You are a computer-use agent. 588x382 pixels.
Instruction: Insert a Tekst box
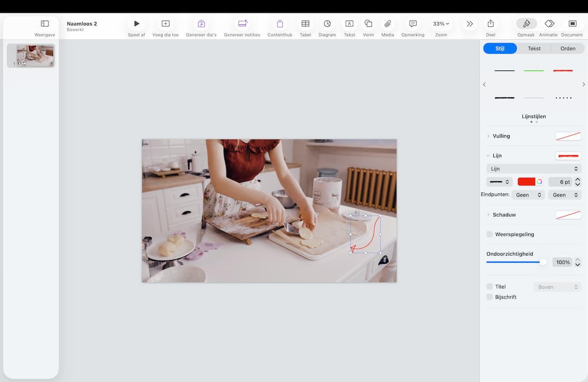pos(349,24)
